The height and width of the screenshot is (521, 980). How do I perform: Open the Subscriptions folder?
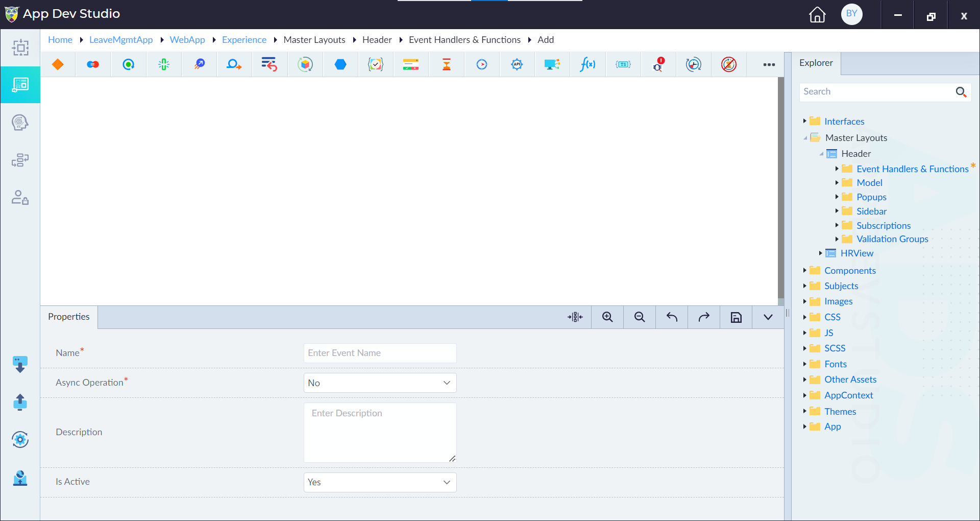pyautogui.click(x=884, y=226)
